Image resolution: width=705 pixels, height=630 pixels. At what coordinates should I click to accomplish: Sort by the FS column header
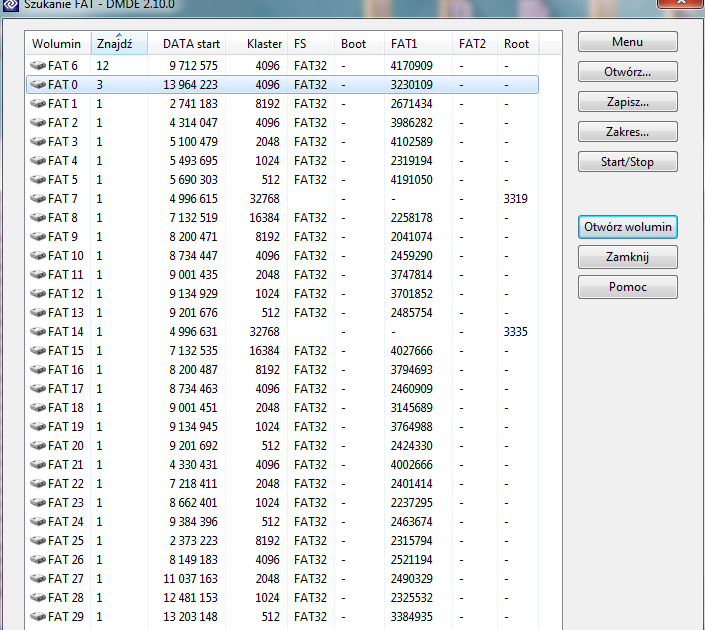[x=311, y=44]
